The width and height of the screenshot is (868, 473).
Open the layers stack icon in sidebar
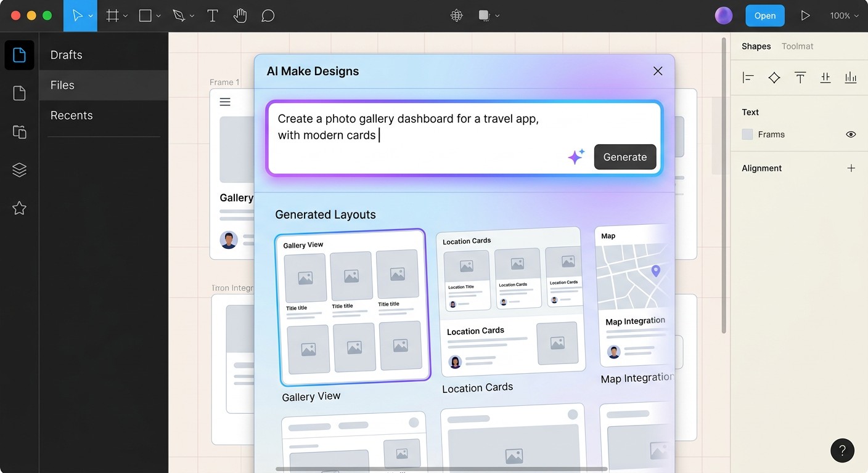[x=20, y=169]
